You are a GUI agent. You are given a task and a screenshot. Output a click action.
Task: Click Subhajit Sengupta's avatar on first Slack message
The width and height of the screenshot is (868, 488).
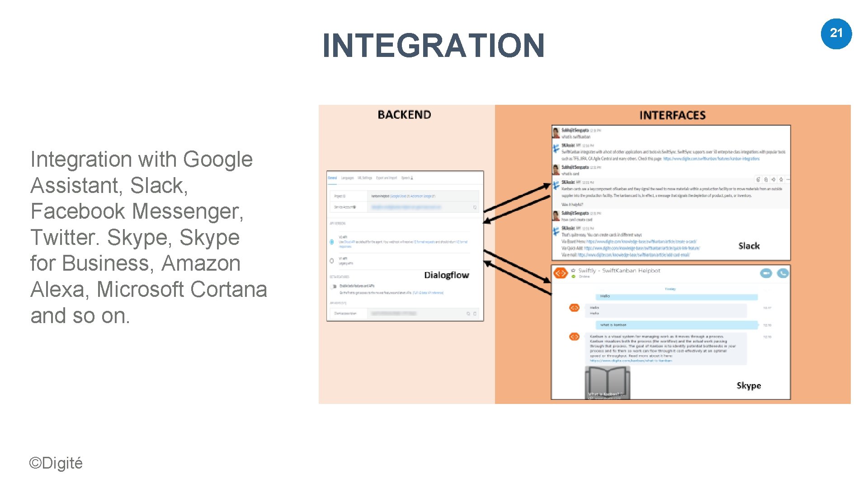(x=556, y=133)
